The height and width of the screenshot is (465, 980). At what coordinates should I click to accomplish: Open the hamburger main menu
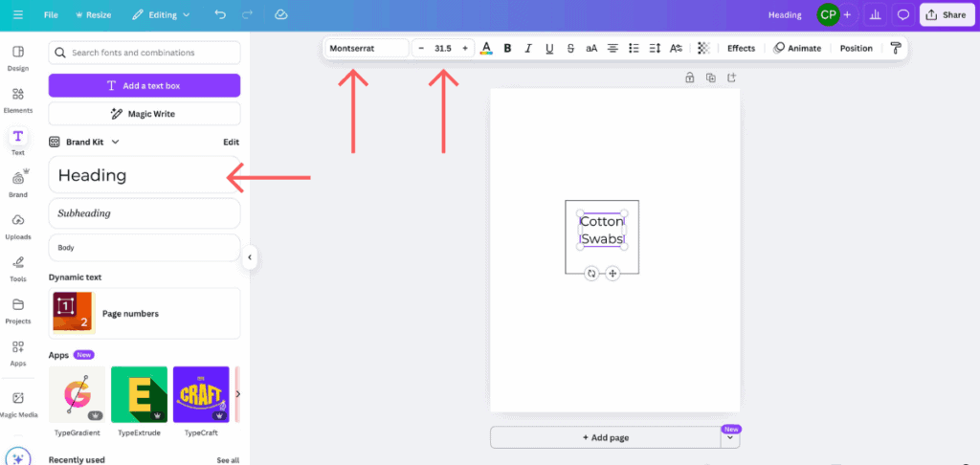click(x=18, y=15)
